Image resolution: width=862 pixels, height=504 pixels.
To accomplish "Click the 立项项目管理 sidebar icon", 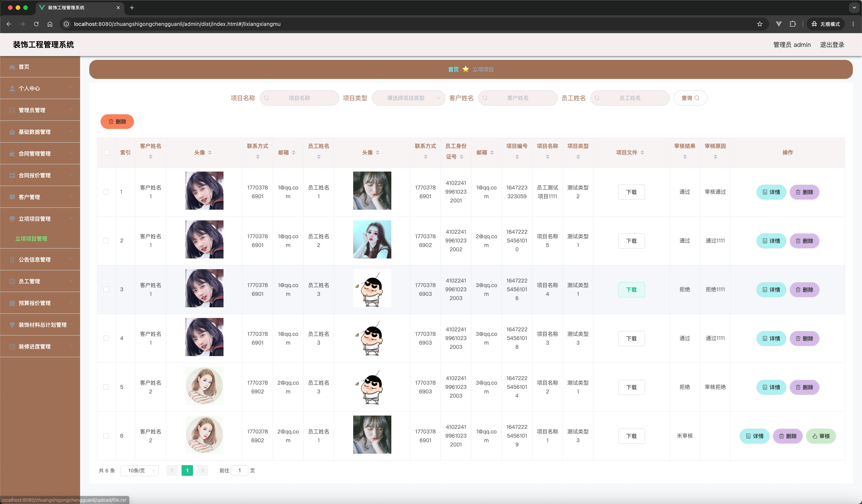I will pyautogui.click(x=12, y=219).
